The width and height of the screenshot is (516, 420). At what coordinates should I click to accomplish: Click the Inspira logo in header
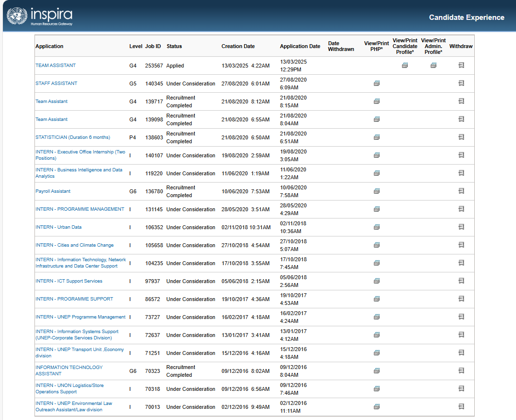pos(40,16)
